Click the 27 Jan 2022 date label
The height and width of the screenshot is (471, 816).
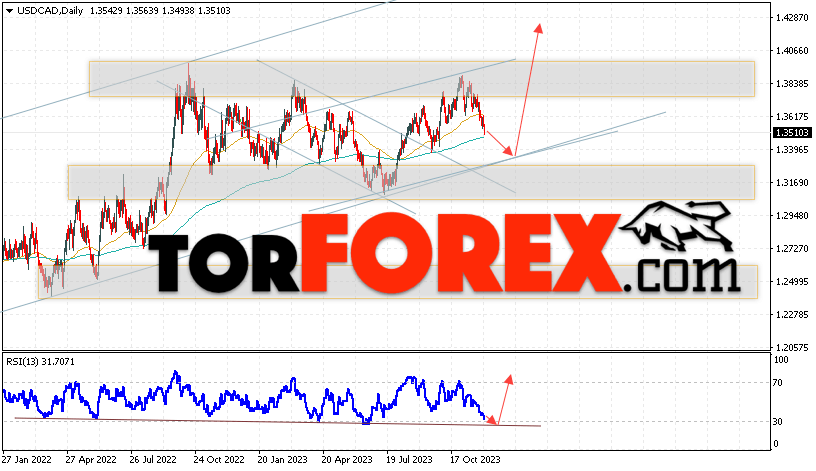27,460
